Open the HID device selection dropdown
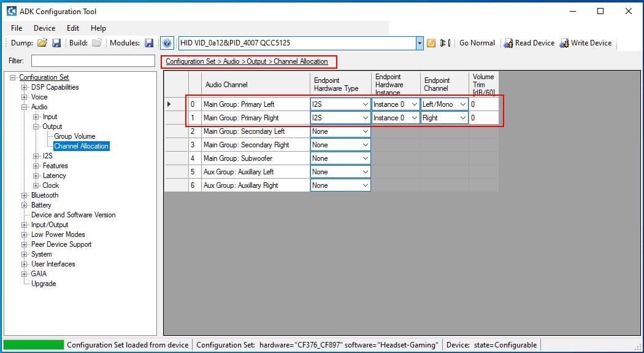The height and width of the screenshot is (353, 644). 420,43
